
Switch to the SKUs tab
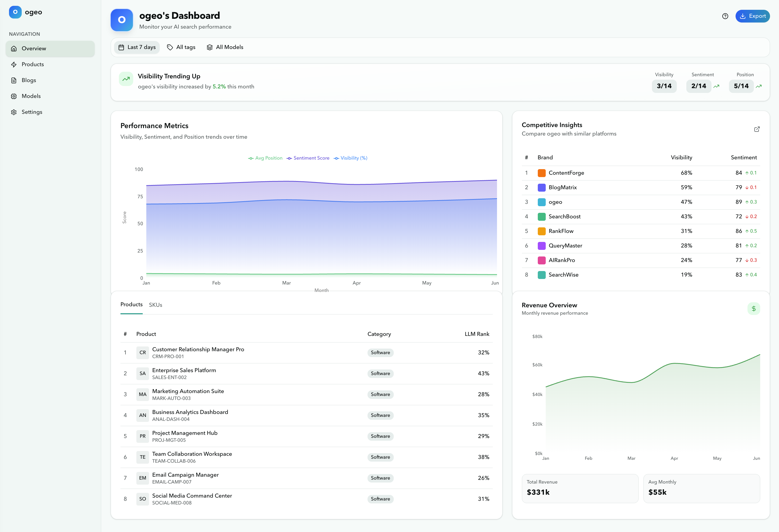click(155, 305)
